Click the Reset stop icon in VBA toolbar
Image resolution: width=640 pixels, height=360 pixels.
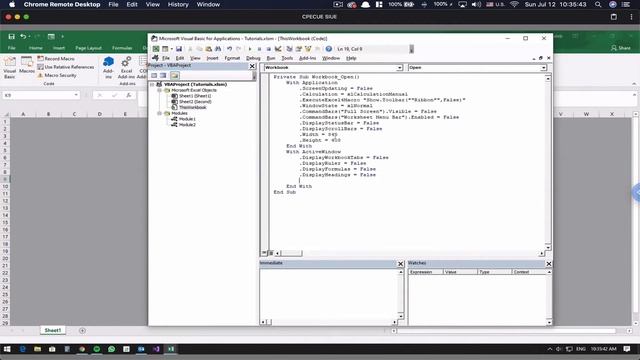point(269,49)
